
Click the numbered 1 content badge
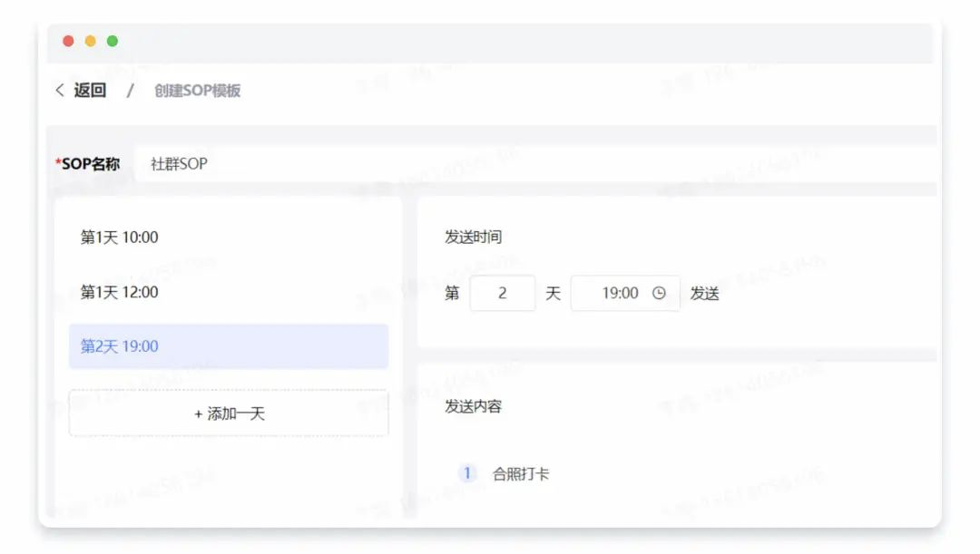(467, 472)
